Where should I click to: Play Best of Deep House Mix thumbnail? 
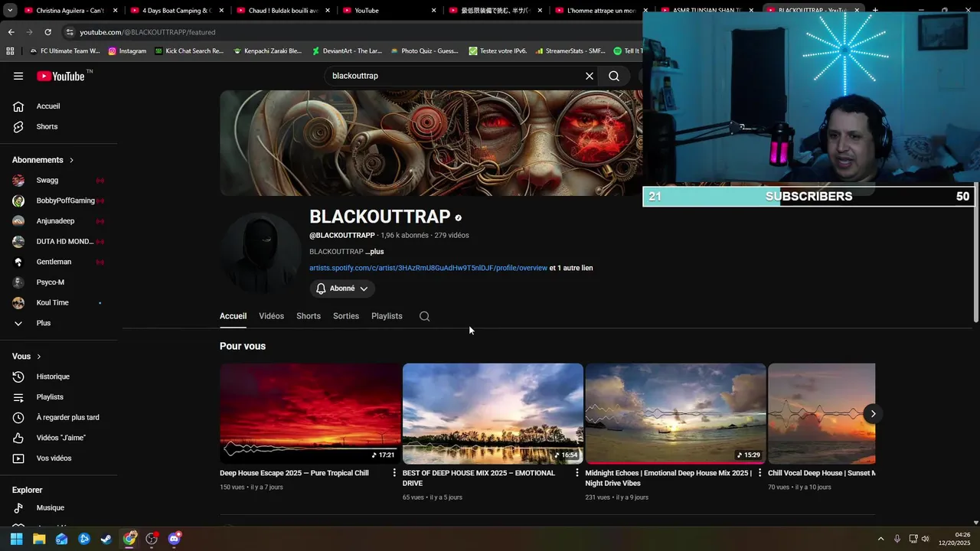tap(493, 413)
